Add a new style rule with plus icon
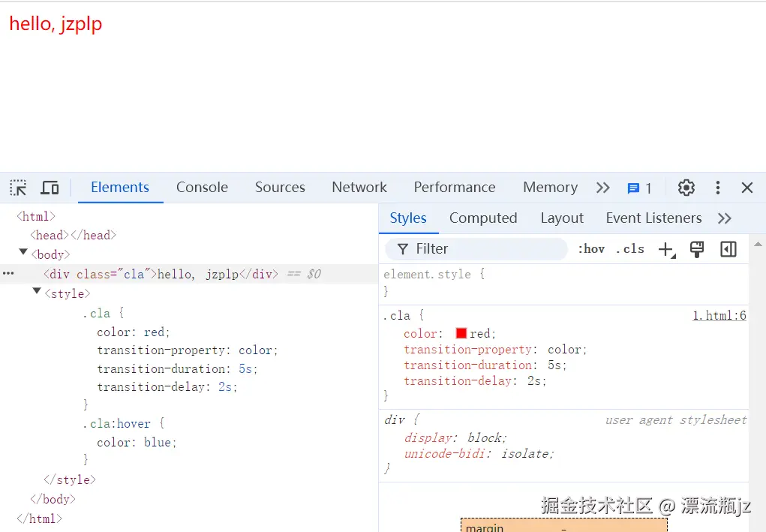This screenshot has height=532, width=766. pyautogui.click(x=666, y=248)
